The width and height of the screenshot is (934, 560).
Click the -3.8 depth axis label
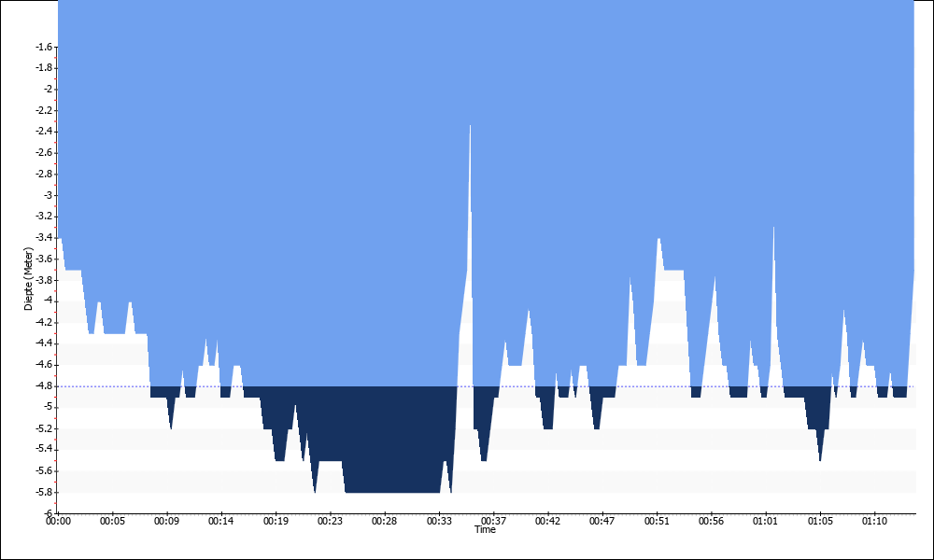(45, 280)
